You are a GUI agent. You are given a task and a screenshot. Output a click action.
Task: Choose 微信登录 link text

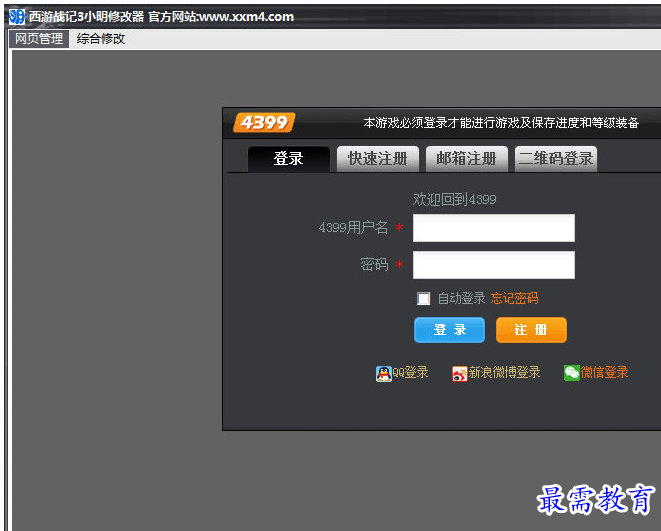point(605,373)
